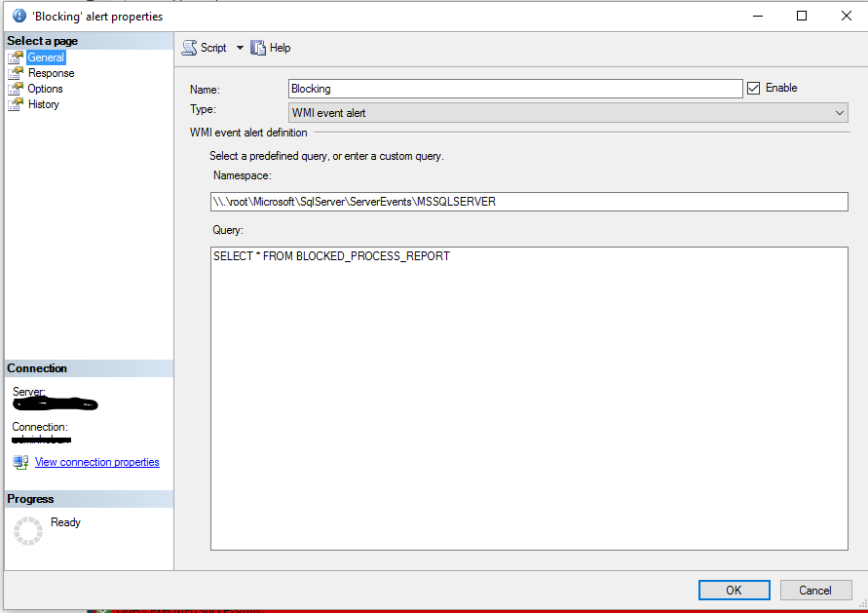Image resolution: width=868 pixels, height=613 pixels.
Task: Click the Help book icon
Action: coord(258,48)
